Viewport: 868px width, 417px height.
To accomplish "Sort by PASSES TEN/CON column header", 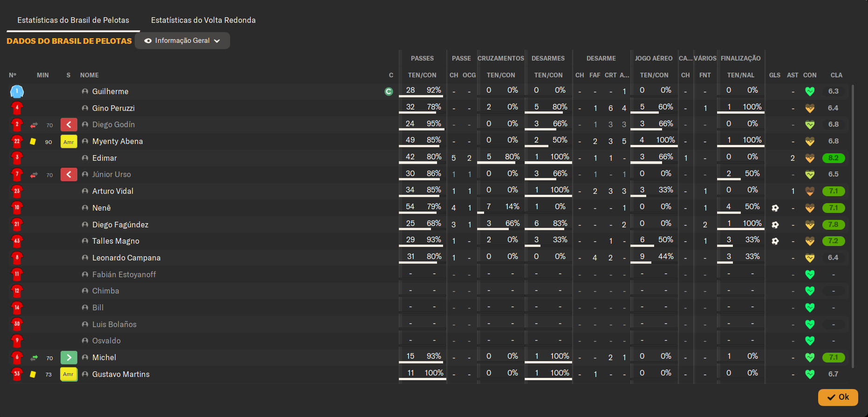I will pyautogui.click(x=422, y=75).
